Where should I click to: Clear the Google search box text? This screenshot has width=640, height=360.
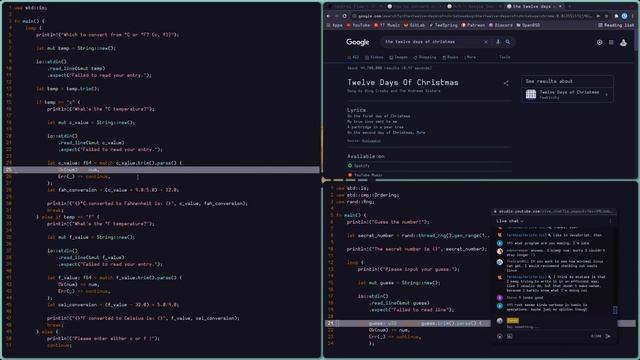[x=486, y=42]
